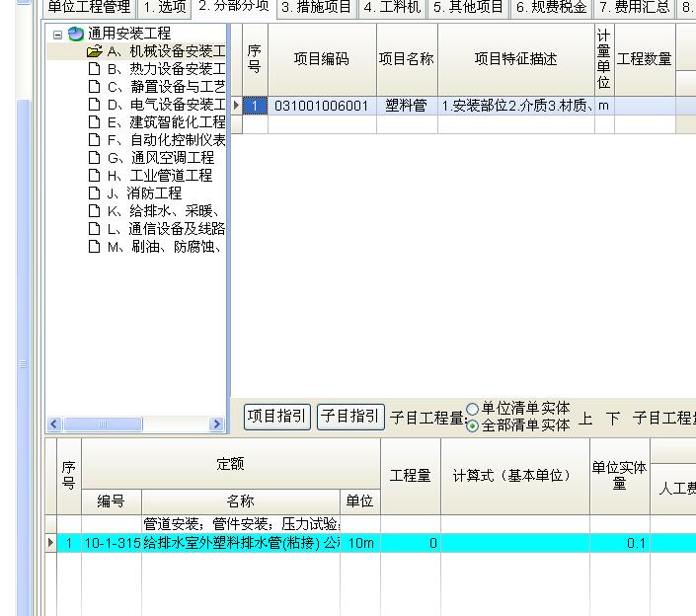This screenshot has height=616, width=696.
Task: Click document icon beside B、热力设备安装工
Action: 94,69
